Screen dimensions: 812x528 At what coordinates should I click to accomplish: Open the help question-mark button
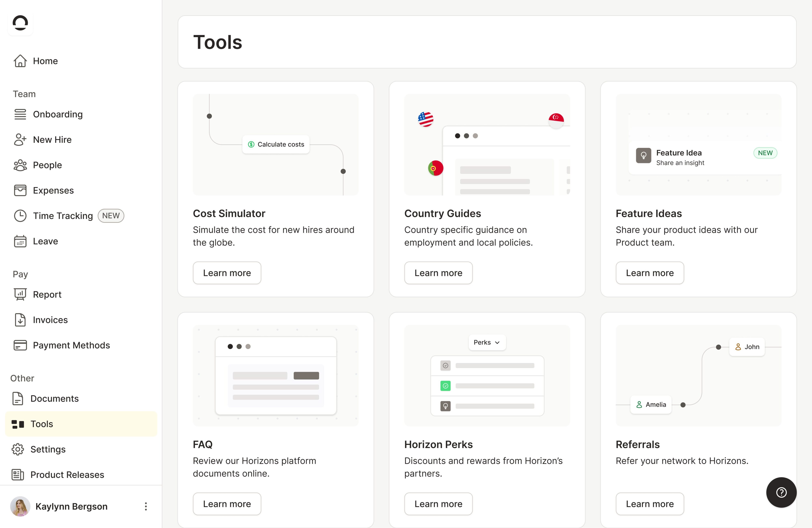781,492
